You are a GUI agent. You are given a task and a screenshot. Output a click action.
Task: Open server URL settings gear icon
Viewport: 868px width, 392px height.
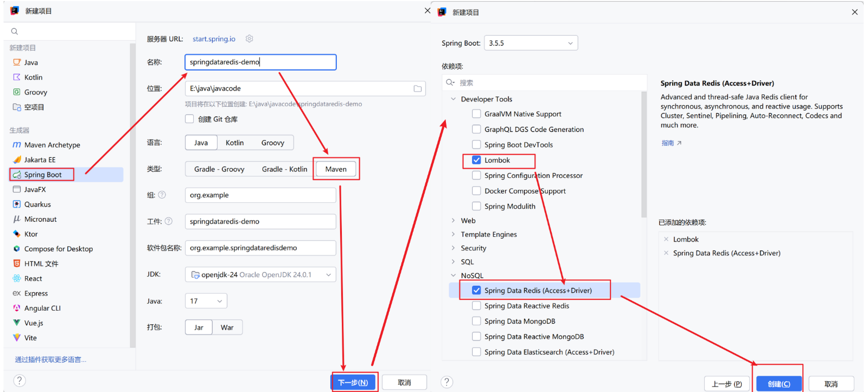(250, 38)
